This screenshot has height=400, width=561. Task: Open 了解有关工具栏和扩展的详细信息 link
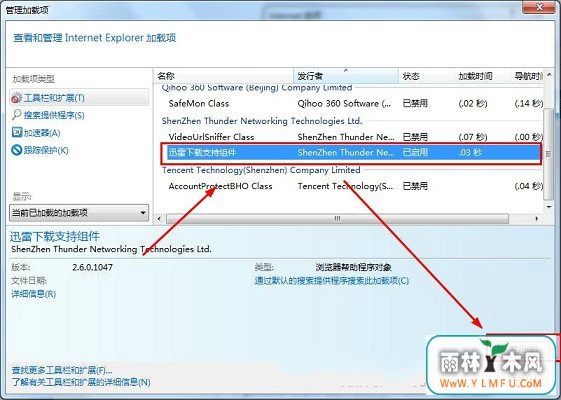click(81, 382)
